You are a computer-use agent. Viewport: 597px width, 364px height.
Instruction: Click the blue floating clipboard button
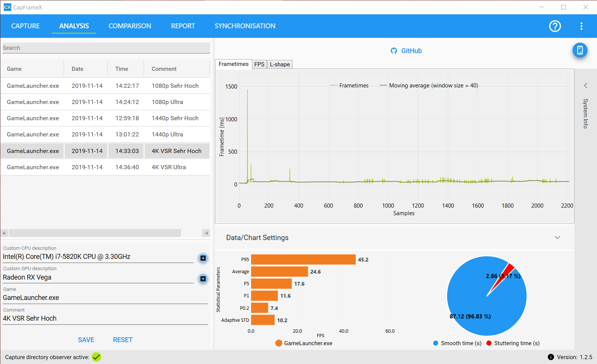[x=580, y=50]
